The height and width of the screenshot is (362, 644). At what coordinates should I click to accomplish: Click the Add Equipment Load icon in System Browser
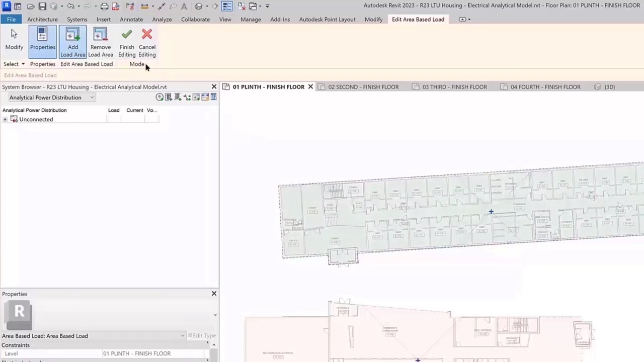205,97
